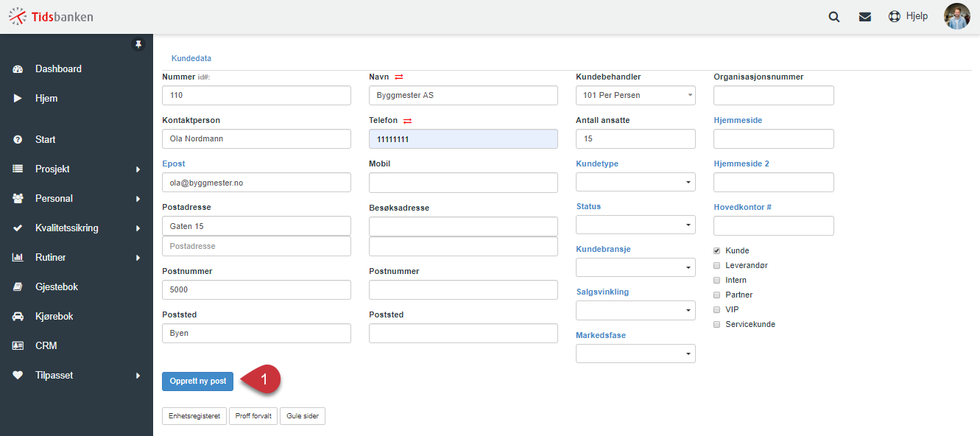Click the Gule sider button
Image resolution: width=980 pixels, height=436 pixels.
(303, 416)
